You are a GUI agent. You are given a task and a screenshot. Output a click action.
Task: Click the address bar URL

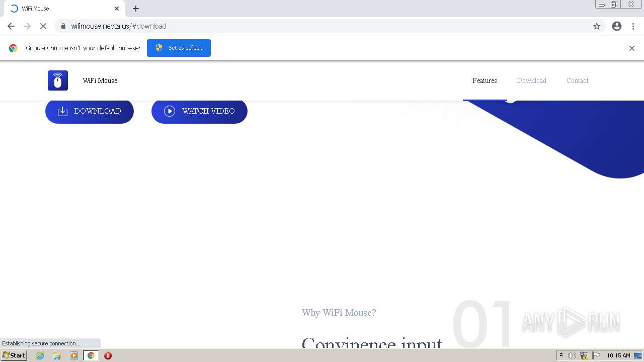[119, 26]
